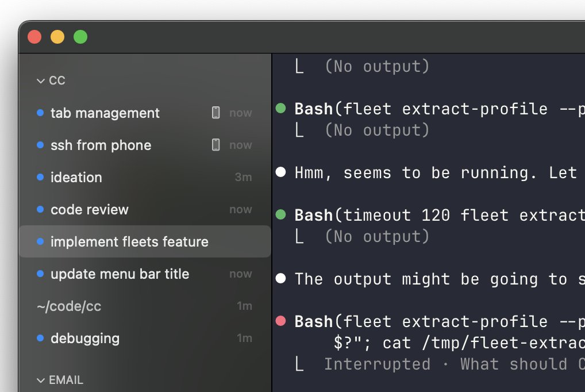
Task: Click the '1m' timestamp on ~/code/cc row
Action: 244,306
